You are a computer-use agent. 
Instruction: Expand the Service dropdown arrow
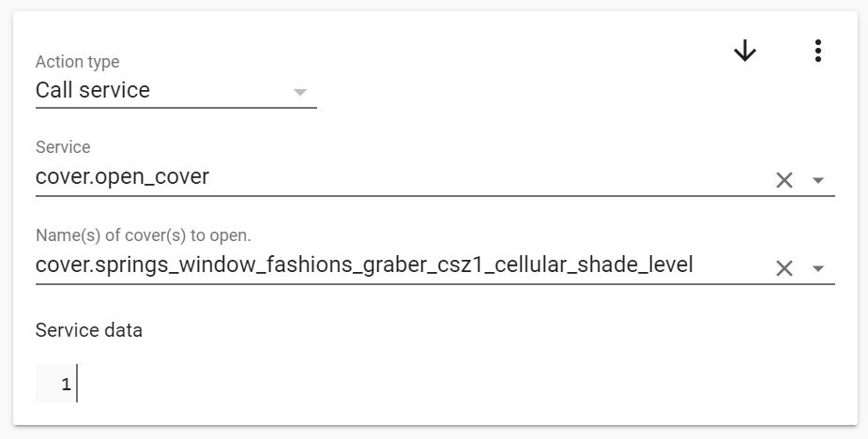click(x=817, y=180)
